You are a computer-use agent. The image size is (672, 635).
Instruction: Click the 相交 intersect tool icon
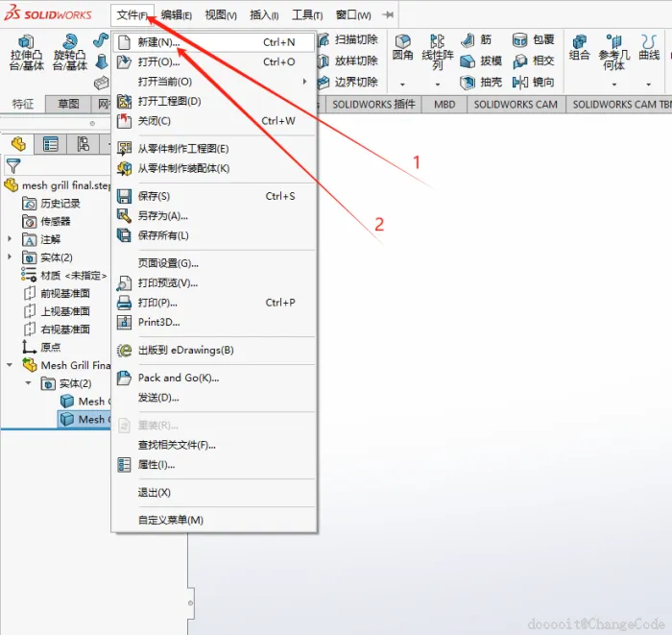tap(520, 61)
